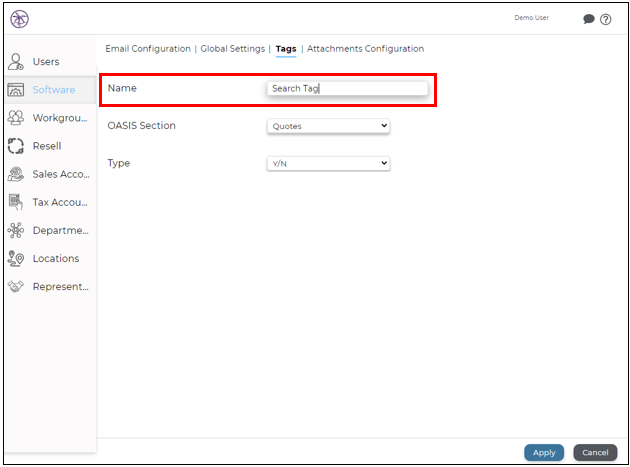The image size is (630, 467).
Task: Open the help question mark icon
Action: (605, 19)
